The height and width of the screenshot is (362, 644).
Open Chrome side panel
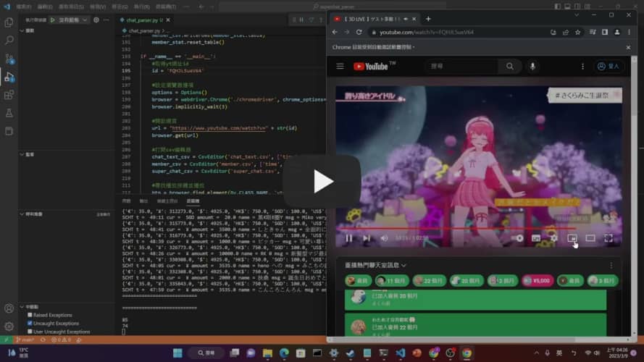click(605, 32)
